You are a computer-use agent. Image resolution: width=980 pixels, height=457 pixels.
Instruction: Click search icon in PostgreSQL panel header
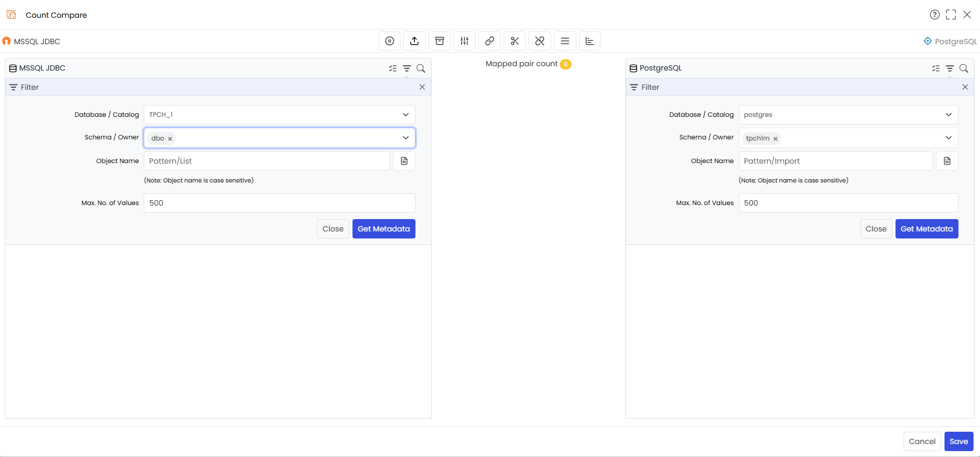point(964,68)
